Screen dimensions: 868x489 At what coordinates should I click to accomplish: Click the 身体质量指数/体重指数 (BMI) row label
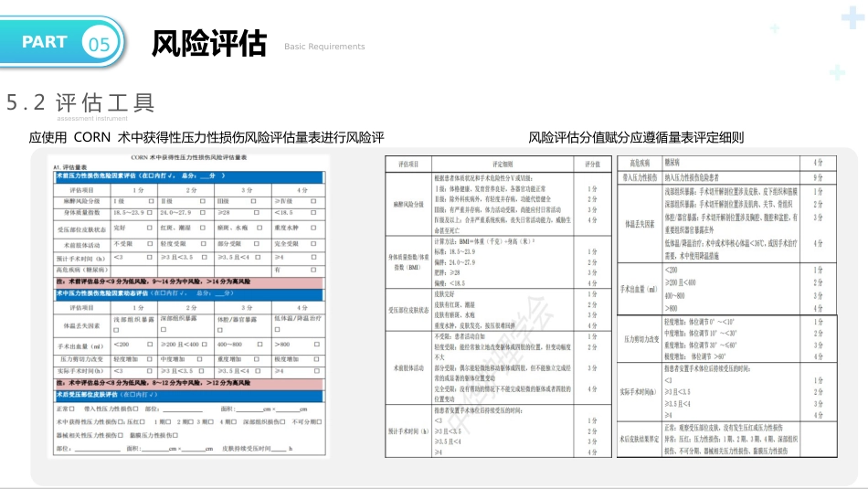tap(408, 262)
